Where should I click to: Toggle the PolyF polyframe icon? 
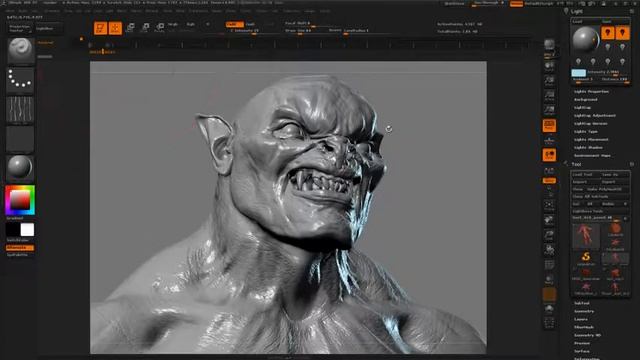point(549,265)
